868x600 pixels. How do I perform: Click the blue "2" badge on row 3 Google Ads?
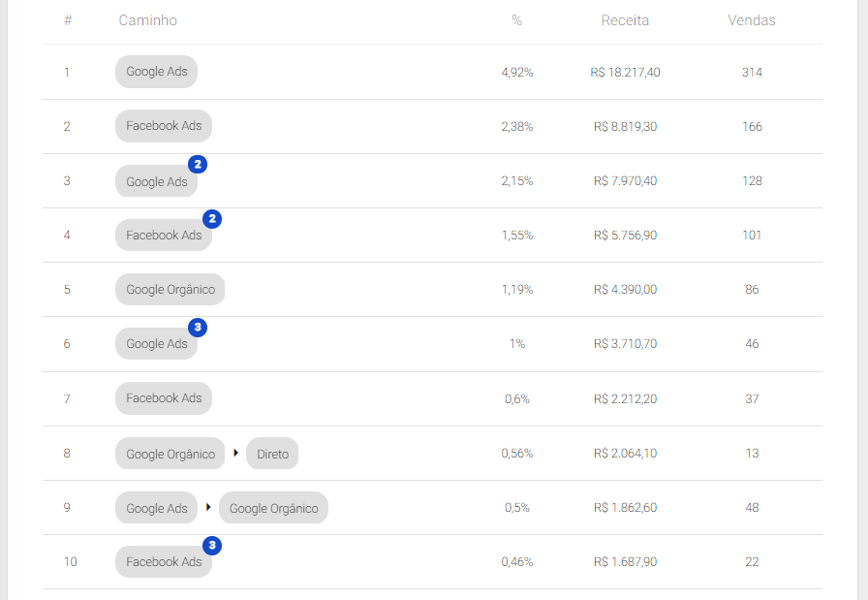tap(198, 165)
